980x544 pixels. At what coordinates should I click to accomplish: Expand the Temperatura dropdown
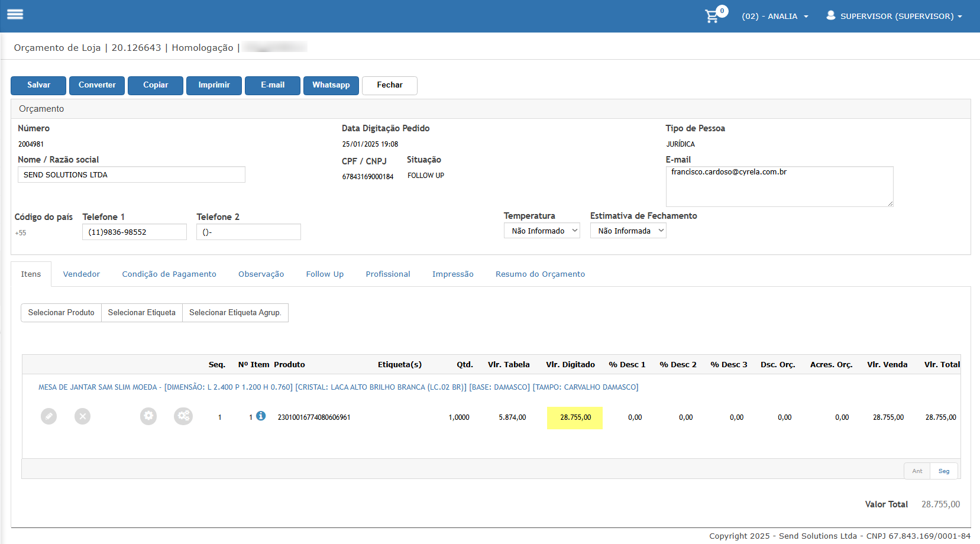542,231
